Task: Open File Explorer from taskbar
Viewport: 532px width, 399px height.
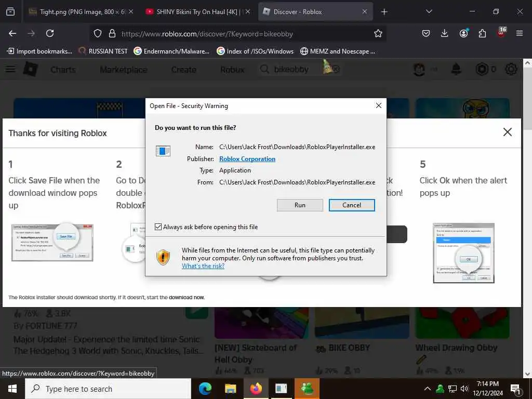Action: point(230,389)
